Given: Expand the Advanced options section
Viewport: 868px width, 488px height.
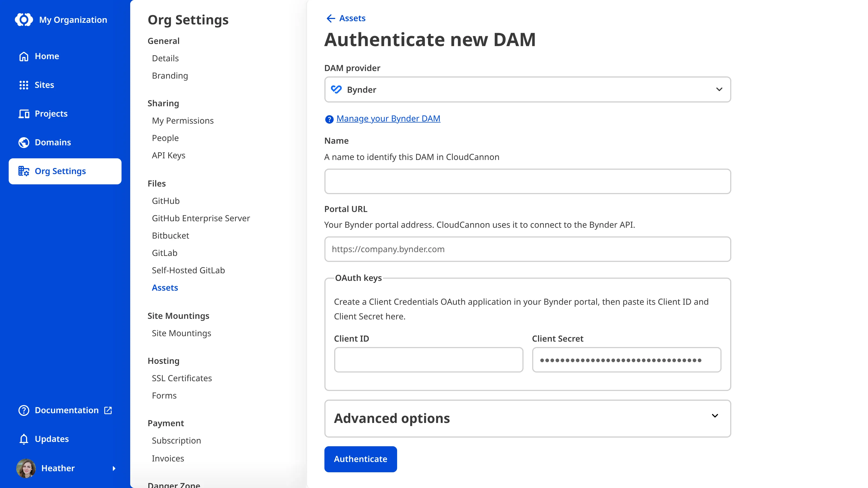Looking at the screenshot, I should pyautogui.click(x=527, y=418).
